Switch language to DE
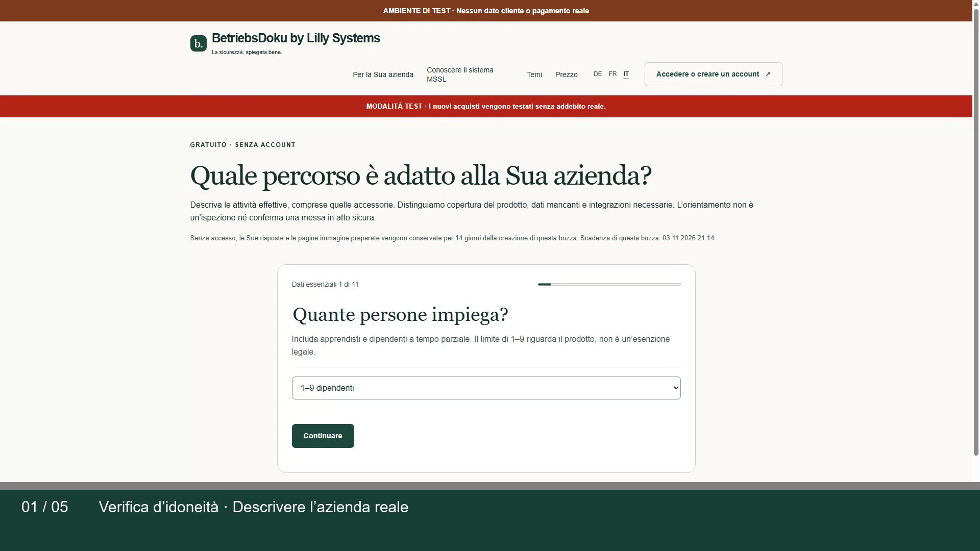 598,74
